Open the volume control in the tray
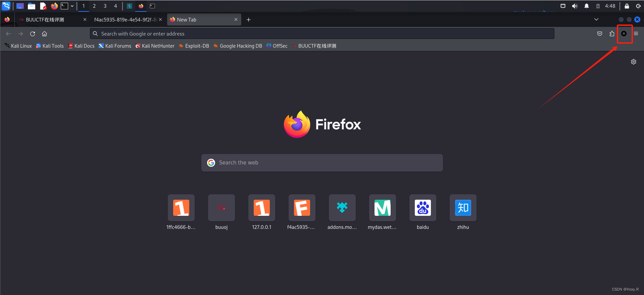644x295 pixels. coord(575,6)
